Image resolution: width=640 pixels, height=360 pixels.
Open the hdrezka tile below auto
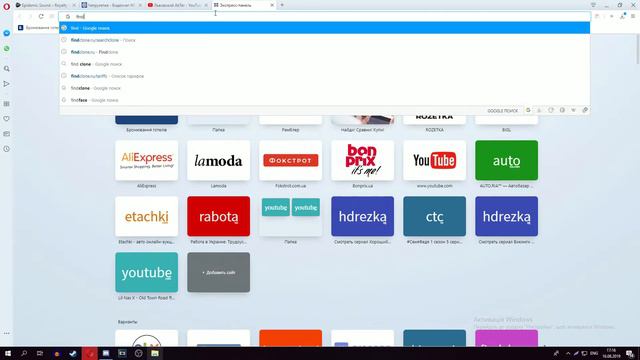point(507,216)
